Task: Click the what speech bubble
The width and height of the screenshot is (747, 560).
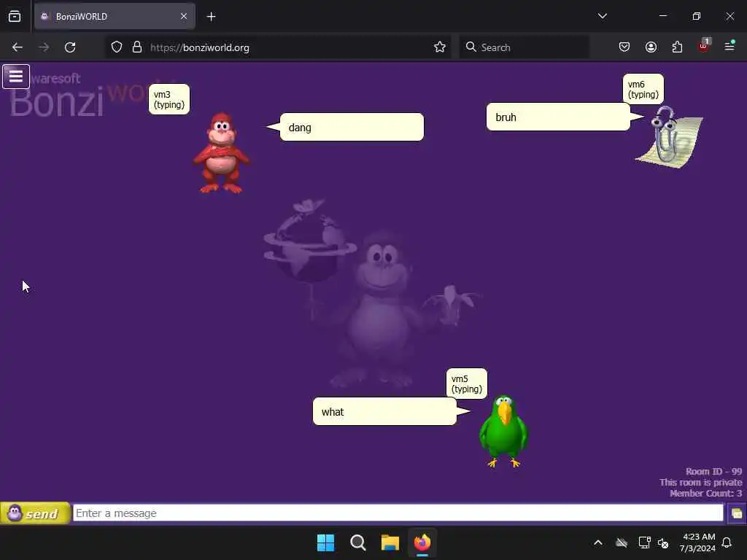Action: pos(384,411)
